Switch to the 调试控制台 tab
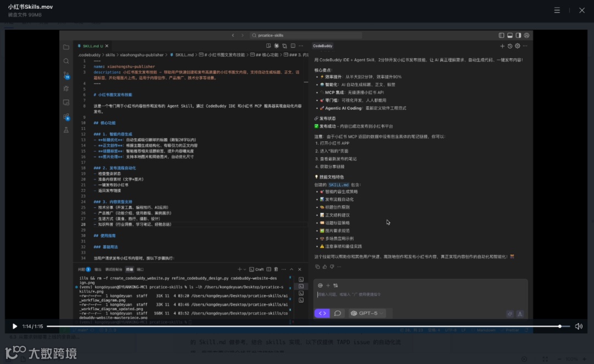 114,269
